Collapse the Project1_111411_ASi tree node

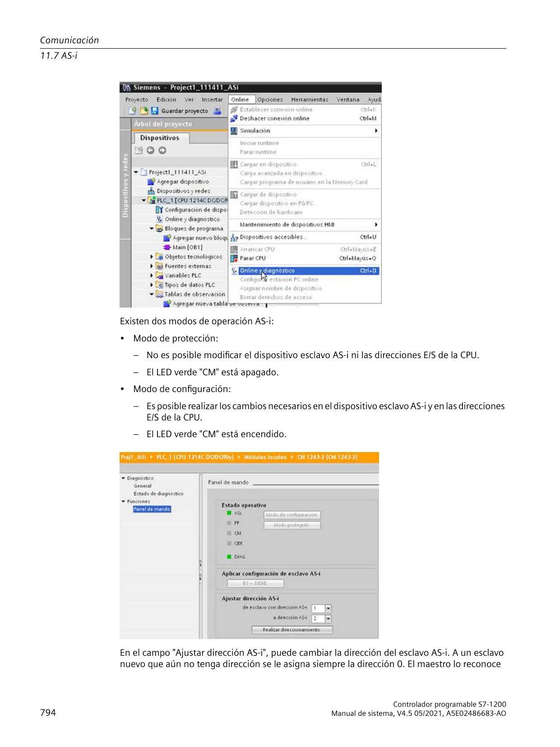tap(136, 172)
